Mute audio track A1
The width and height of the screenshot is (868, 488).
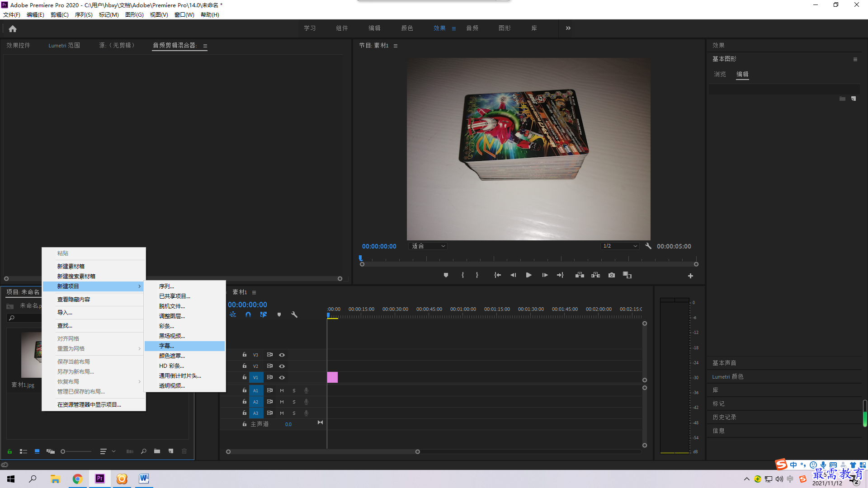[282, 390]
